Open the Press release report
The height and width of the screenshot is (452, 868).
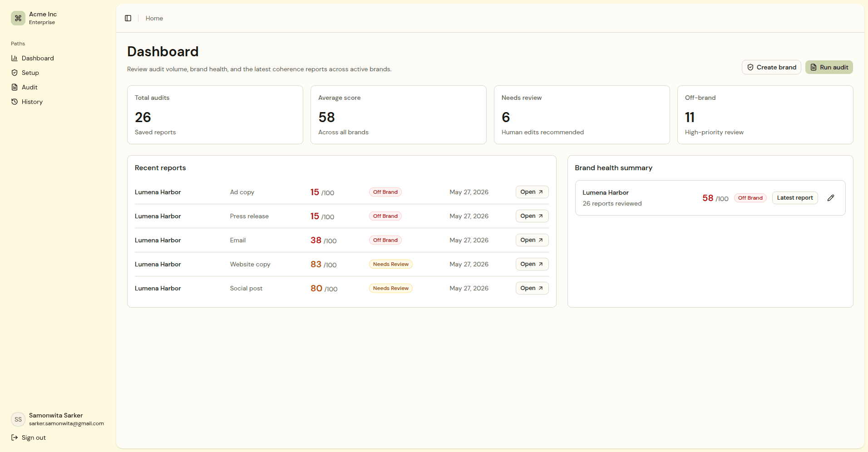coord(532,216)
